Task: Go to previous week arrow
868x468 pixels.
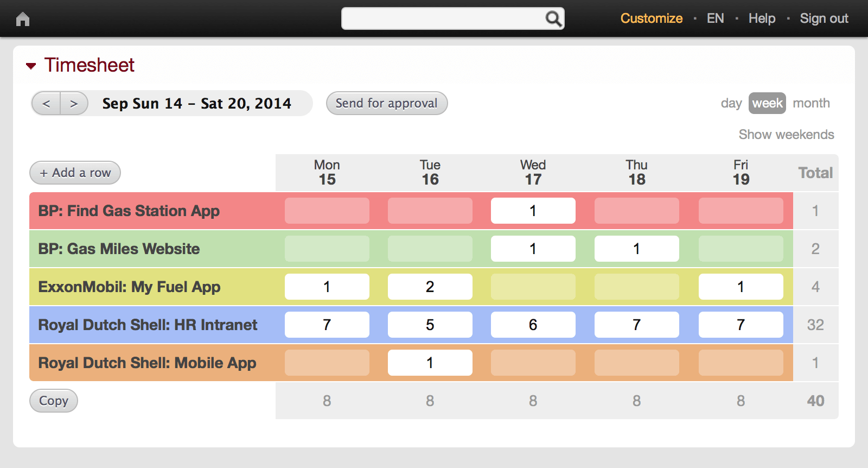Action: coord(46,103)
